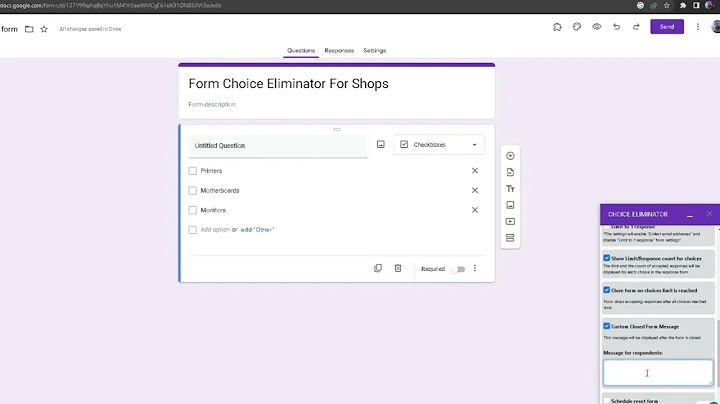Click the drag handle dots on question card
The height and width of the screenshot is (404, 720).
pos(337,129)
